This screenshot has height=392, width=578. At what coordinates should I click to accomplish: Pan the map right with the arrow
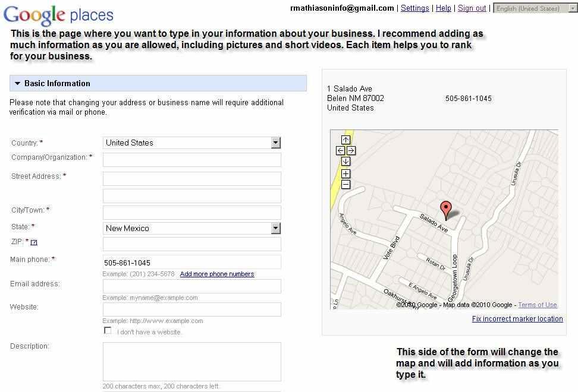[x=351, y=151]
